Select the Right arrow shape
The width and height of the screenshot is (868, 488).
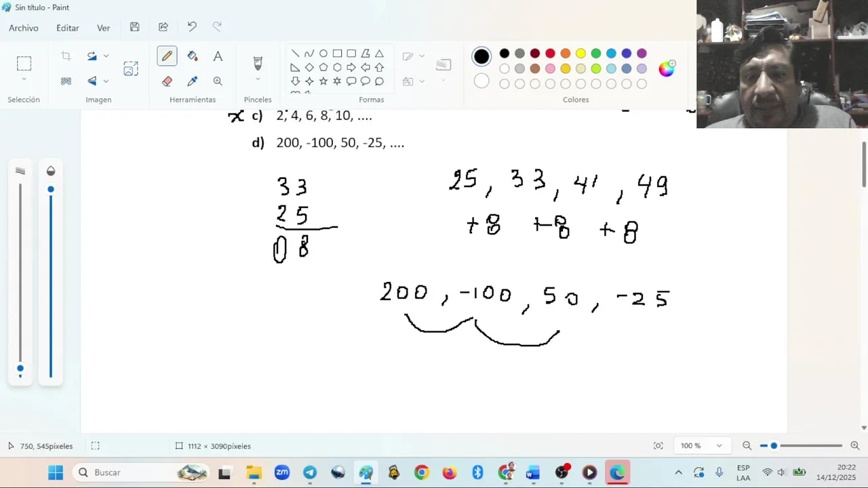(x=351, y=67)
